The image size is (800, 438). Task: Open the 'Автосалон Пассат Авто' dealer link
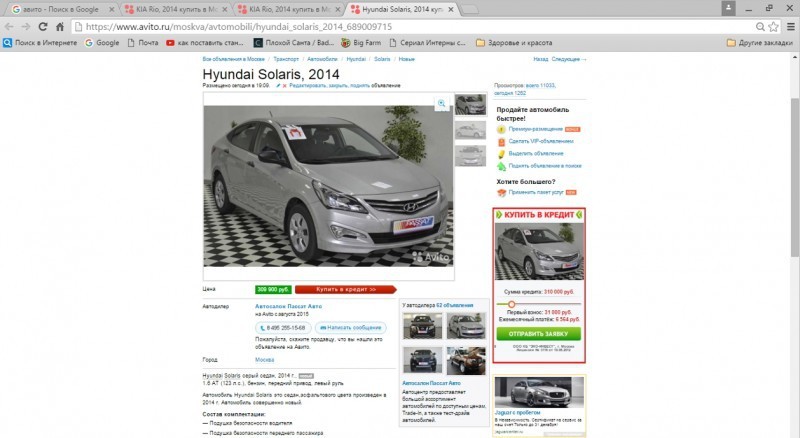click(x=288, y=306)
